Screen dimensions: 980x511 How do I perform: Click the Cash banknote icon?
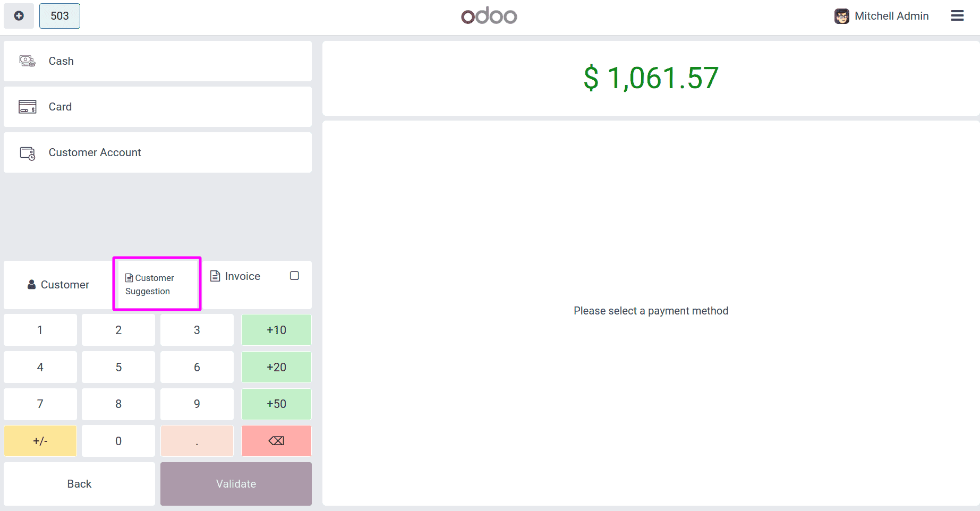(x=28, y=61)
